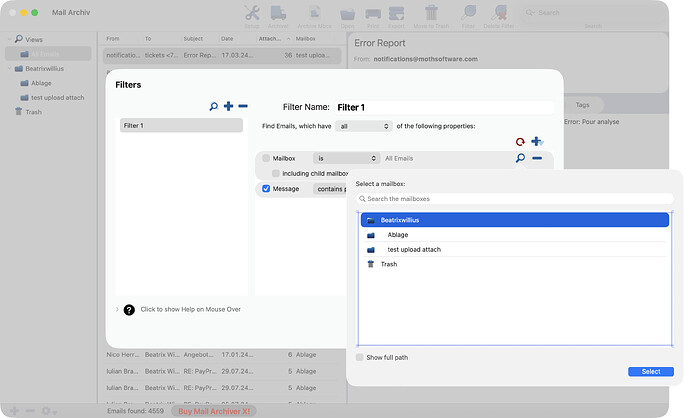The height and width of the screenshot is (418, 690).
Task: Click the Print toolbar icon
Action: click(x=373, y=14)
